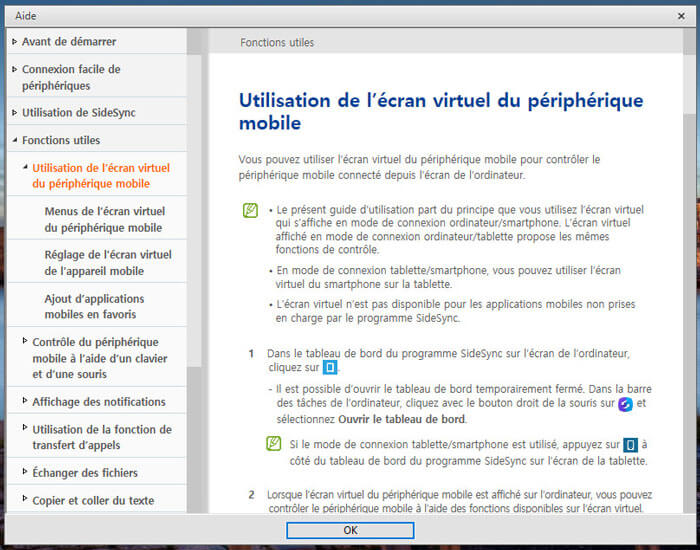Click the blue dashboard icon in step 1
Screen dimensions: 700x550
[x=331, y=368]
